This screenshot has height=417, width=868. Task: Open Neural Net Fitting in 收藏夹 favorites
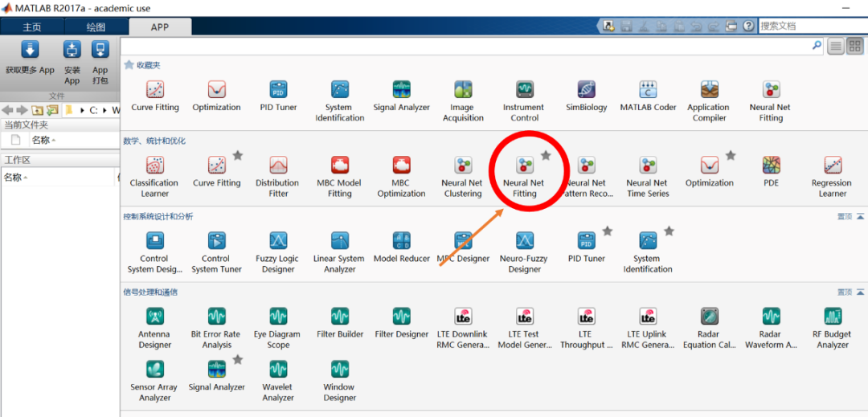click(771, 102)
